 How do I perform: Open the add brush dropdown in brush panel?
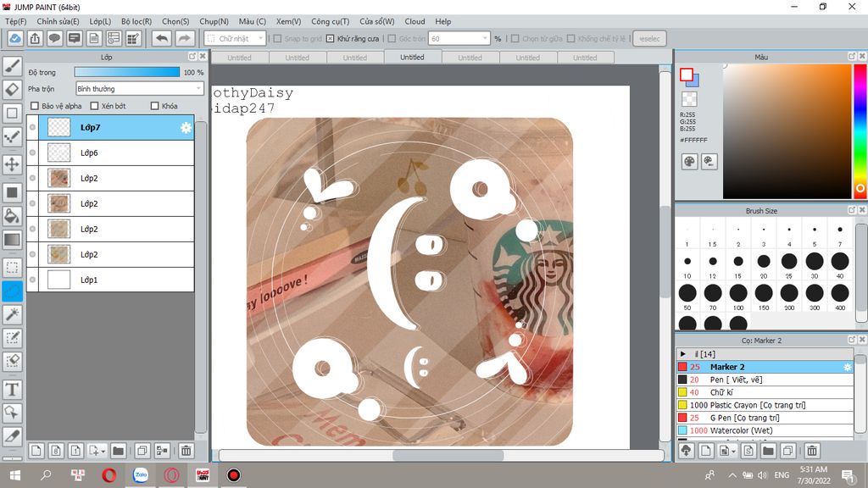tap(733, 452)
